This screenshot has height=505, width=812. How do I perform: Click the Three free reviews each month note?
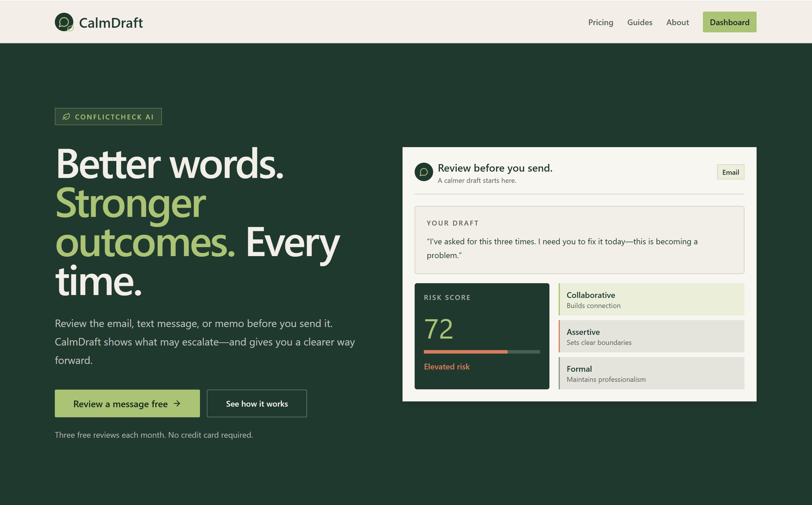154,435
